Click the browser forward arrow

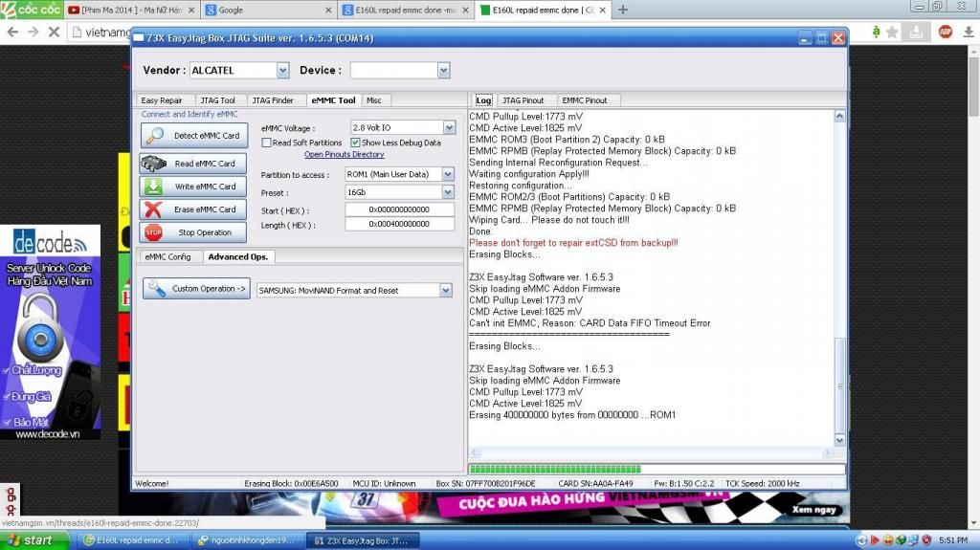pyautogui.click(x=33, y=32)
